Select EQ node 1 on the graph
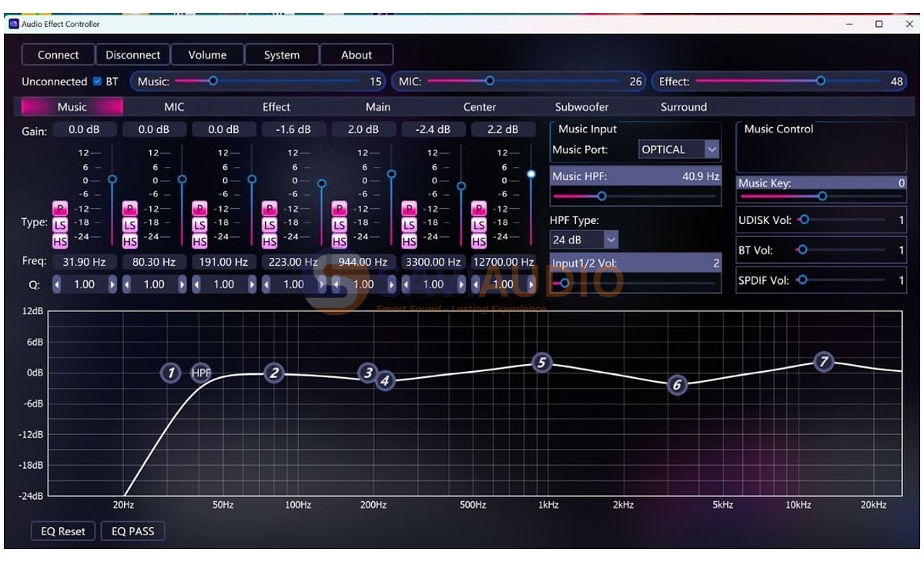This screenshot has width=924, height=562. [171, 373]
